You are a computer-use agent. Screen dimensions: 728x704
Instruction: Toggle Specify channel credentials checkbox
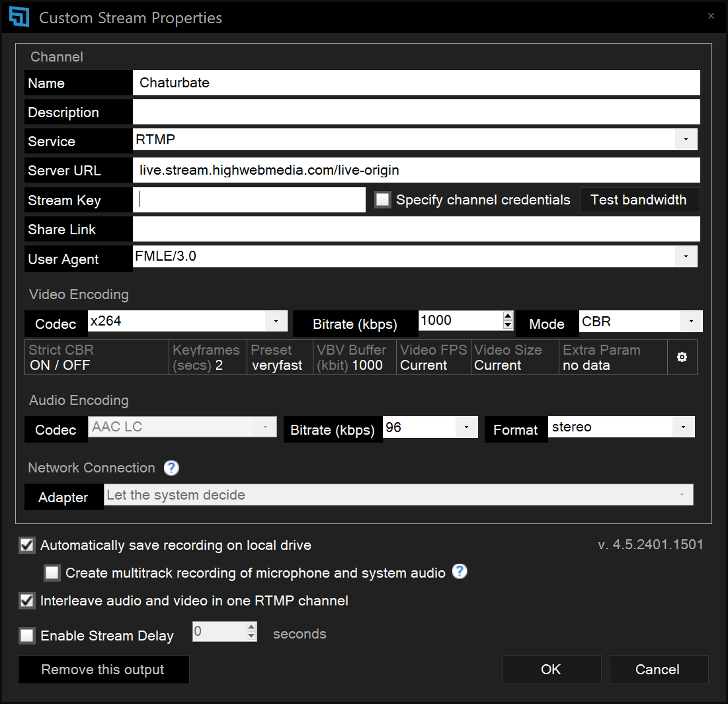click(x=383, y=200)
